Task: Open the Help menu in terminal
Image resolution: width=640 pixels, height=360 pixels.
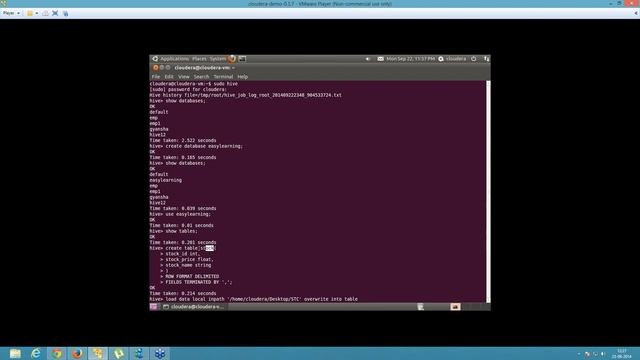Action: [x=242, y=77]
